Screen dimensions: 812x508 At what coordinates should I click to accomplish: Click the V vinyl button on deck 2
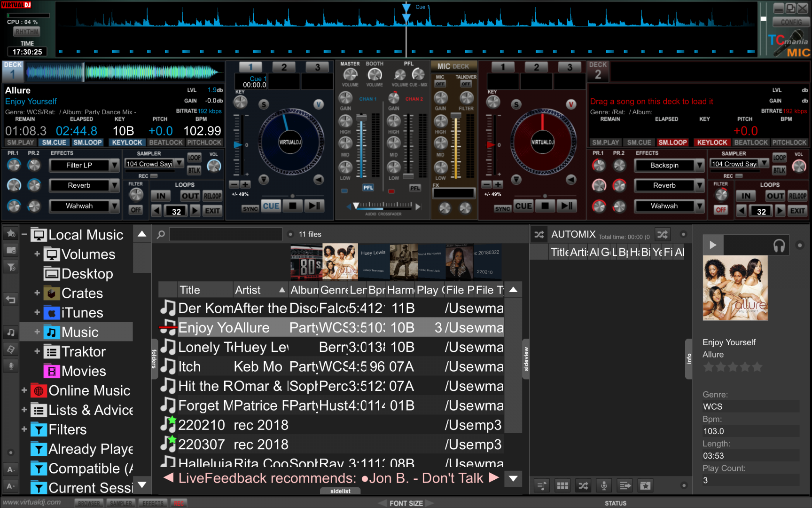pyautogui.click(x=571, y=104)
